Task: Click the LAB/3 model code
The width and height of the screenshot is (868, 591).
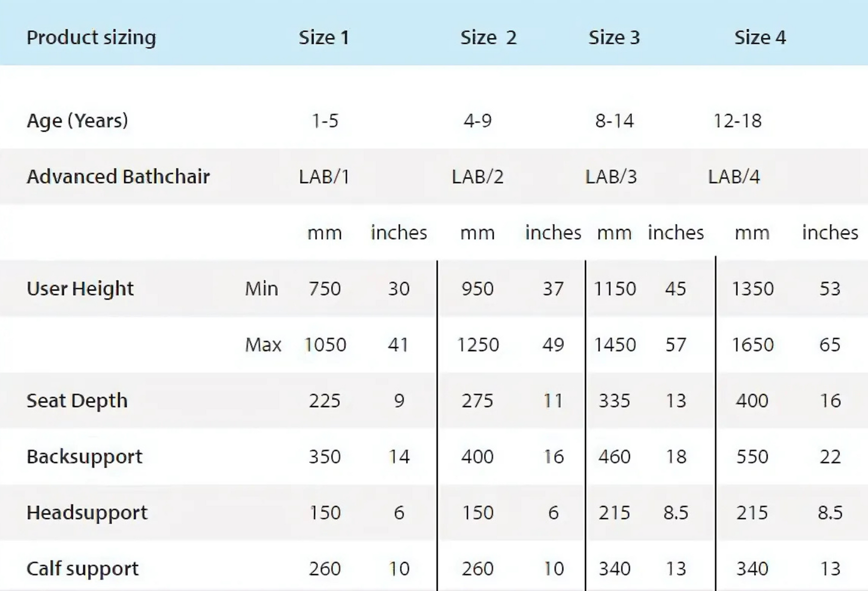Action: 611,177
